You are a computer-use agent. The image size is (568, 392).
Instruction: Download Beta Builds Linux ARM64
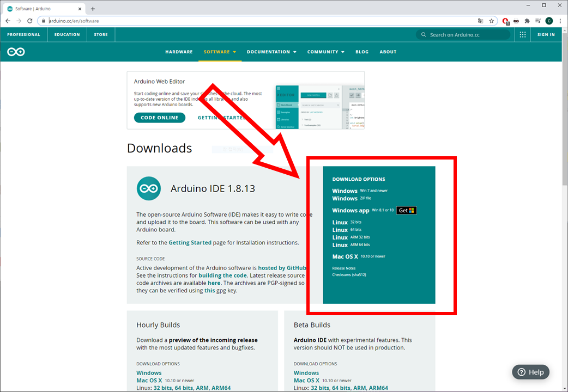(x=378, y=388)
